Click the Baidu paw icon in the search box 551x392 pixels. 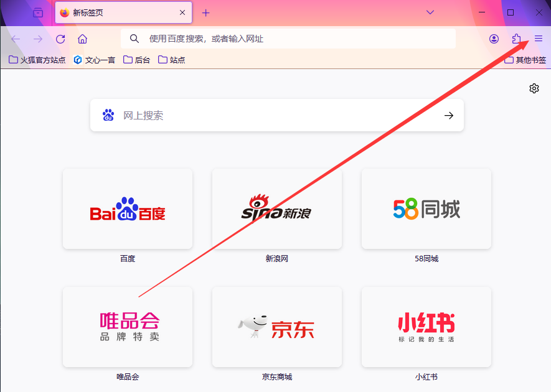pyautogui.click(x=108, y=115)
